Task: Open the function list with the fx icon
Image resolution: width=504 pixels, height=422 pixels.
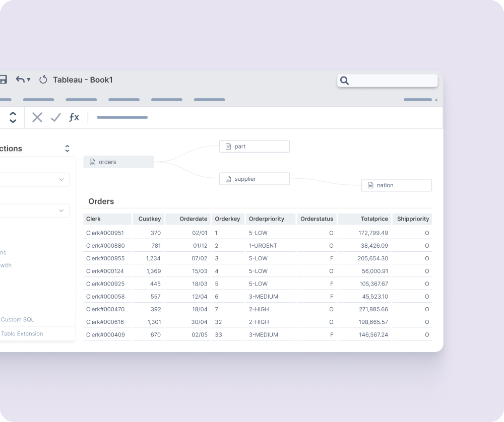Action: pos(74,117)
